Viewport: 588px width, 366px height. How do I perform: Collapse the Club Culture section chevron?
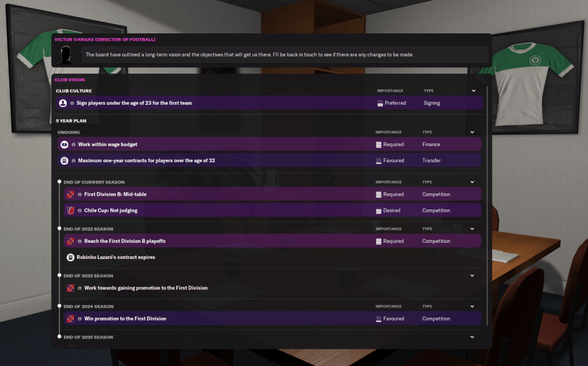(474, 91)
